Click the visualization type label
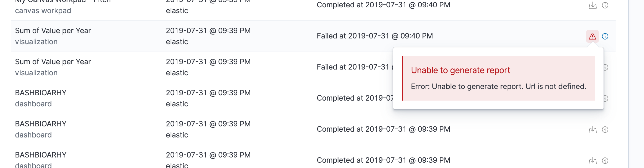 coord(37,41)
